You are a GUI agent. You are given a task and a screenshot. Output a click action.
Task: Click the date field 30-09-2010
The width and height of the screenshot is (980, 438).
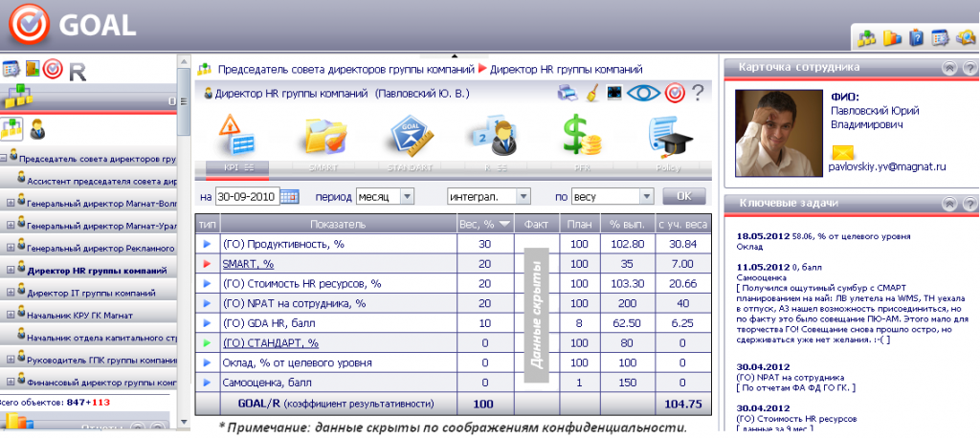247,196
